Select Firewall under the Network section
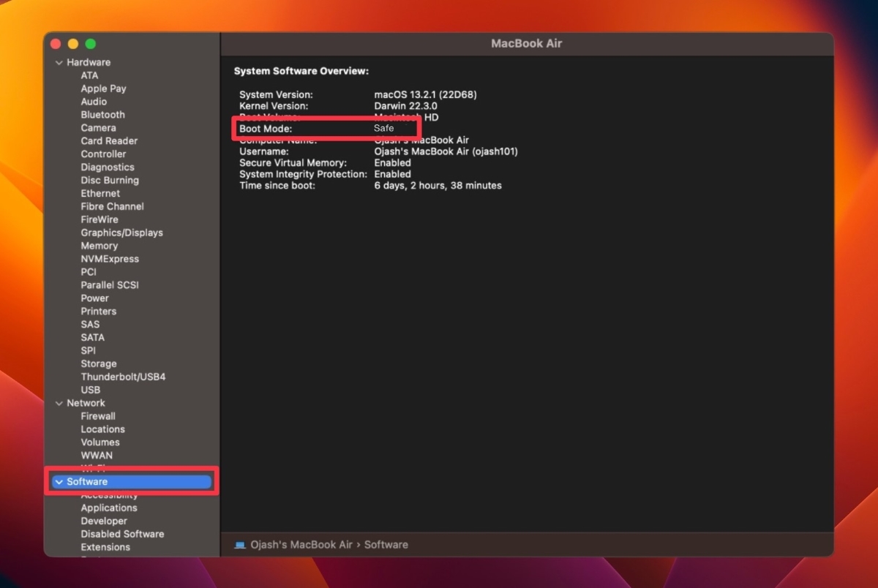The width and height of the screenshot is (878, 588). tap(98, 415)
